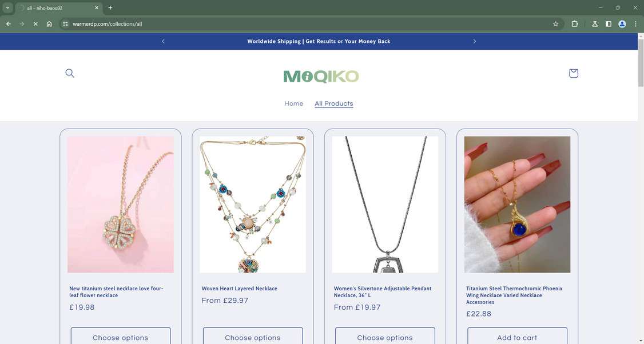The height and width of the screenshot is (344, 644).
Task: Select the All Products menu item
Action: pos(334,103)
